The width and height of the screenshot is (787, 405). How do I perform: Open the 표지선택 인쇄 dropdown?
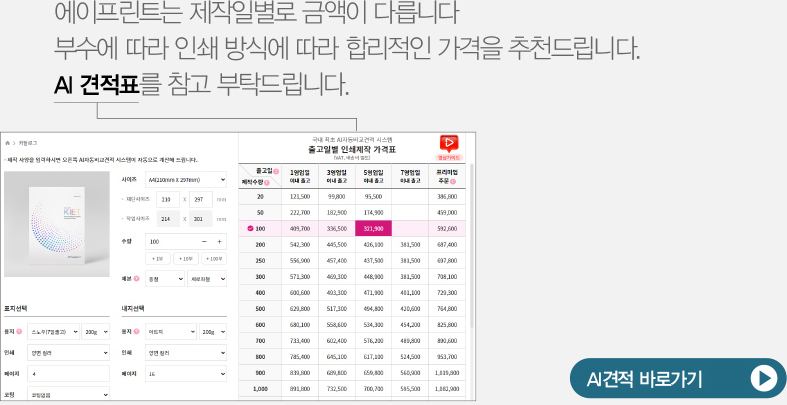68,353
